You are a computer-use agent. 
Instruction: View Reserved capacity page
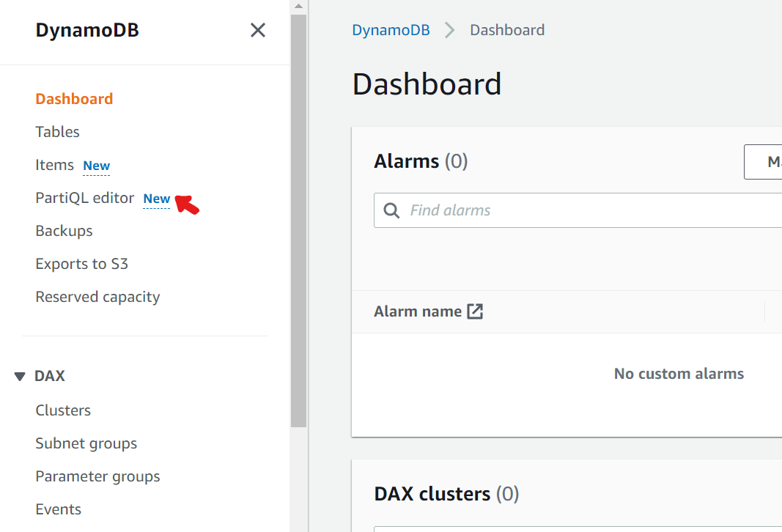pos(97,297)
